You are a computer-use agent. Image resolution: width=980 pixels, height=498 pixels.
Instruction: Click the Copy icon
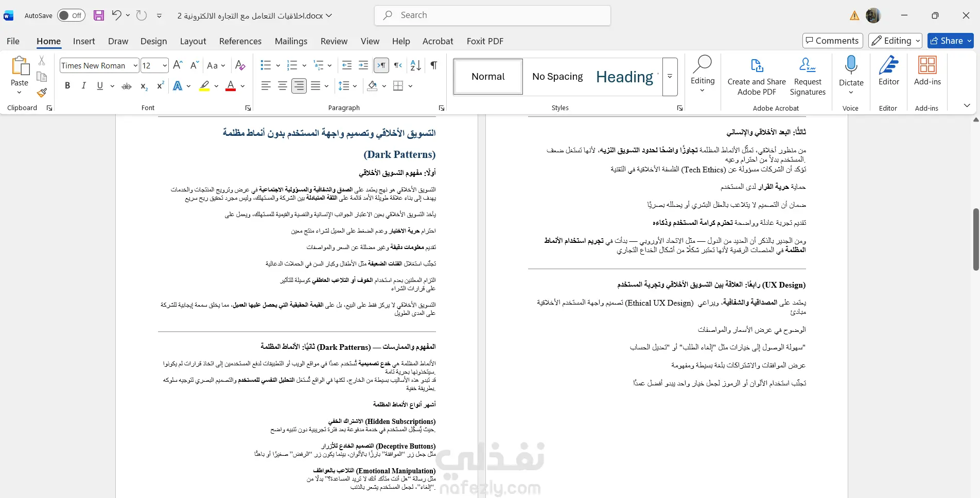coord(42,77)
